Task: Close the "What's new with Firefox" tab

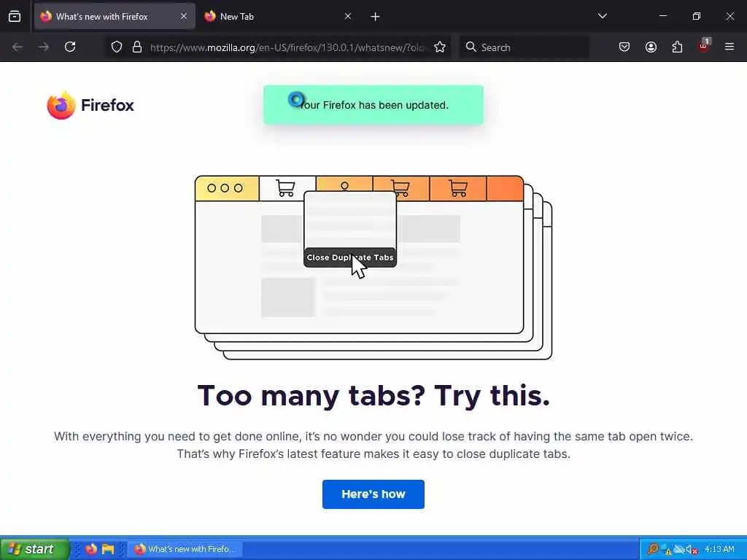Action: (184, 17)
